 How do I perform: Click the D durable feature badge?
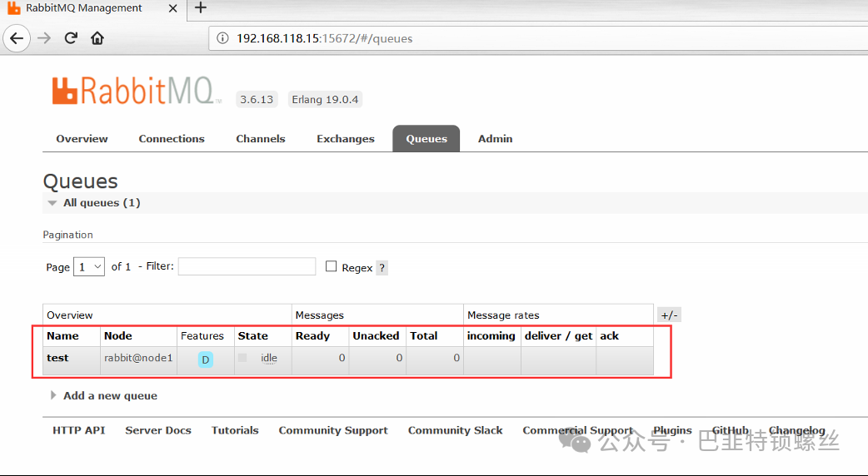tap(206, 359)
